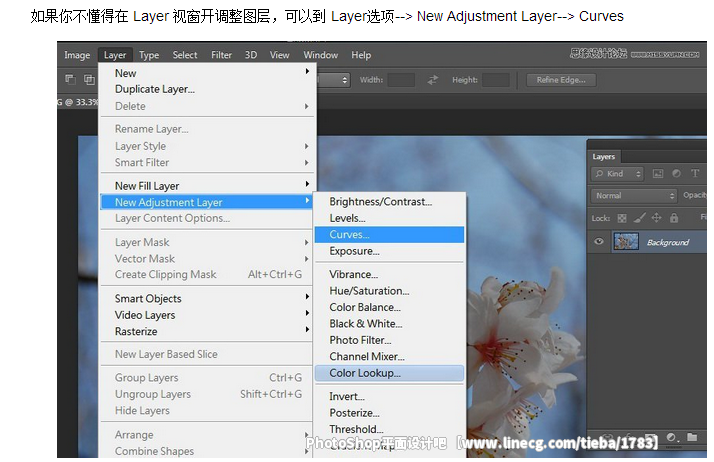Open the Window menu
Screen dimensions: 714x462
tap(321, 55)
